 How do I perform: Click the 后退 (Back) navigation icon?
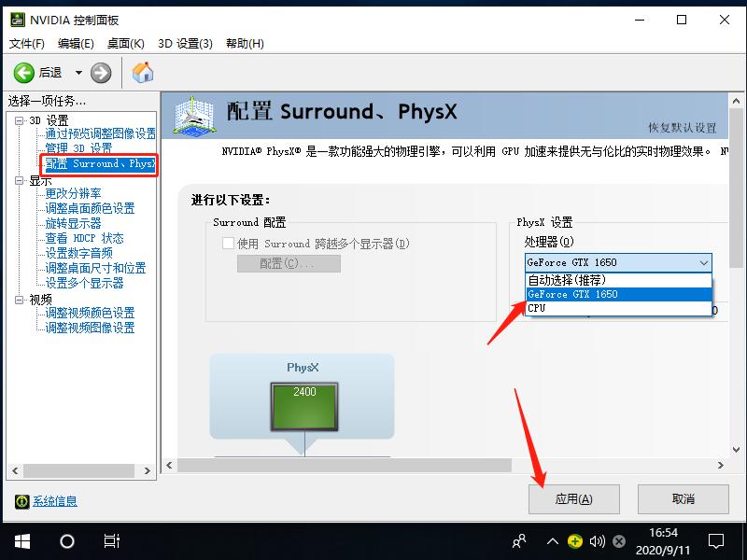click(25, 71)
